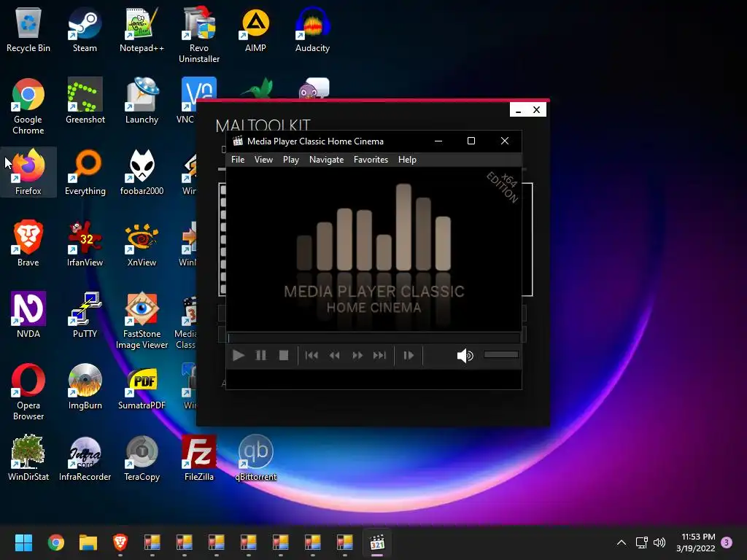This screenshot has height=560, width=747.
Task: Select the NVDA desktop icon
Action: [28, 315]
